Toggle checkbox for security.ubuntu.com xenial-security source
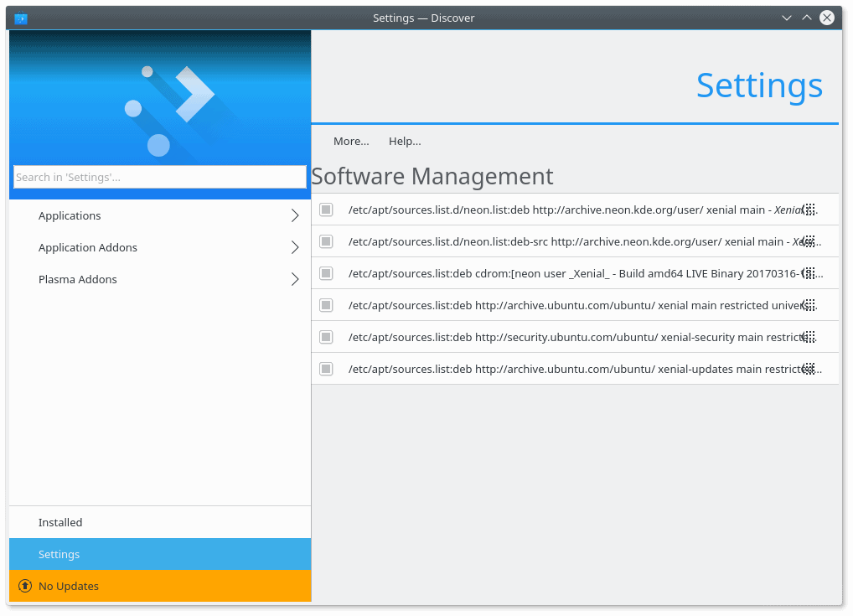 coord(328,339)
